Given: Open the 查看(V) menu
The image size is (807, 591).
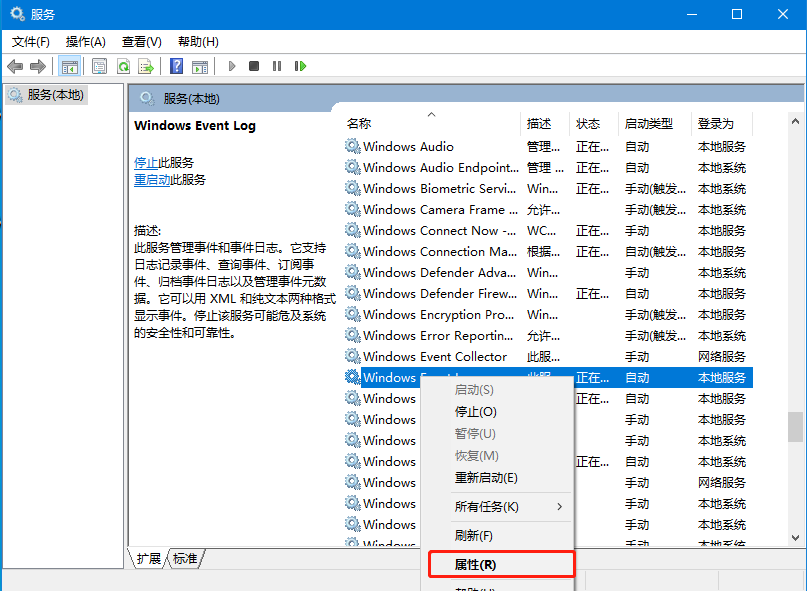Looking at the screenshot, I should click(x=142, y=42).
